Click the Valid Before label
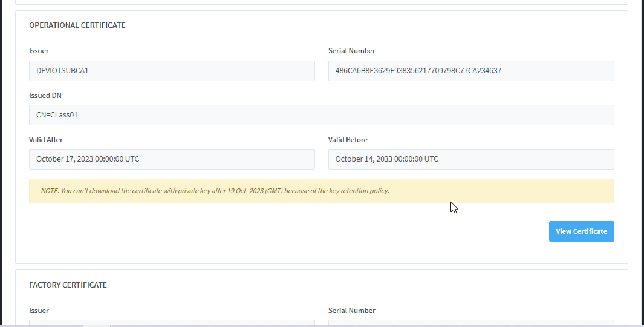Screen dimensions: 644x327 click(x=348, y=140)
